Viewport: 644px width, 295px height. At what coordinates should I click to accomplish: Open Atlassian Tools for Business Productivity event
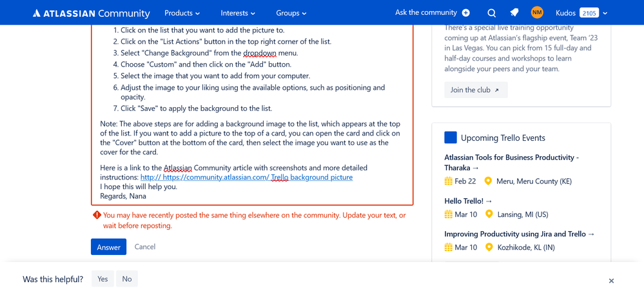pos(512,163)
